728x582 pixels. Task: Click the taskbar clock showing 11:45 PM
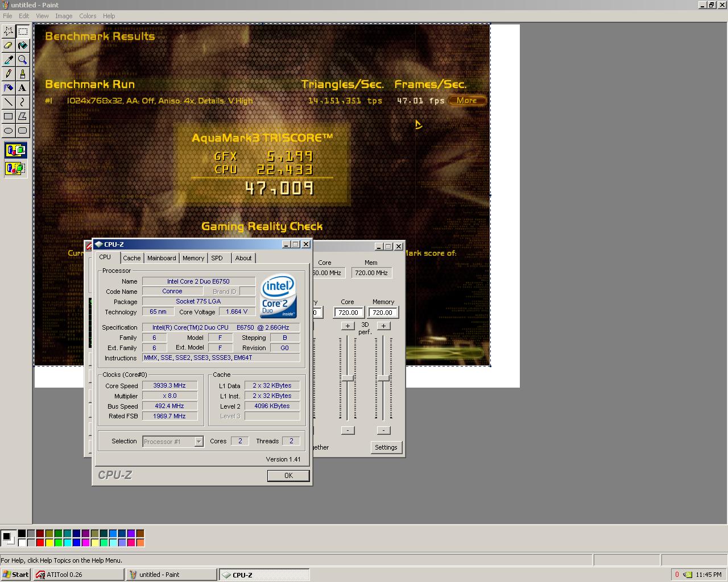pyautogui.click(x=708, y=575)
